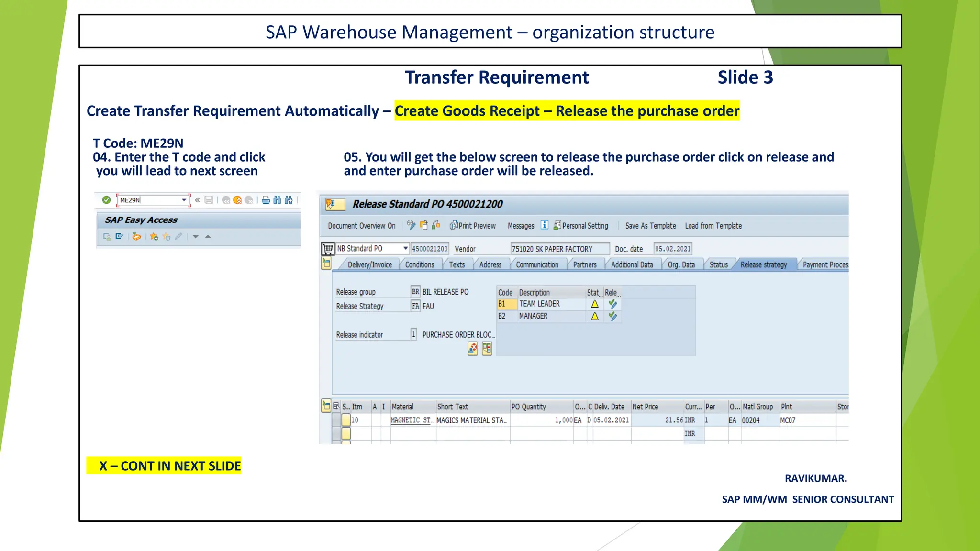Click the Print Preview button

(x=473, y=226)
